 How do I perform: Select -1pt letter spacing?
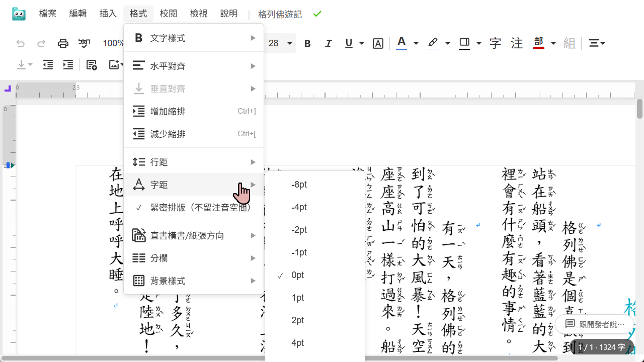315,252
